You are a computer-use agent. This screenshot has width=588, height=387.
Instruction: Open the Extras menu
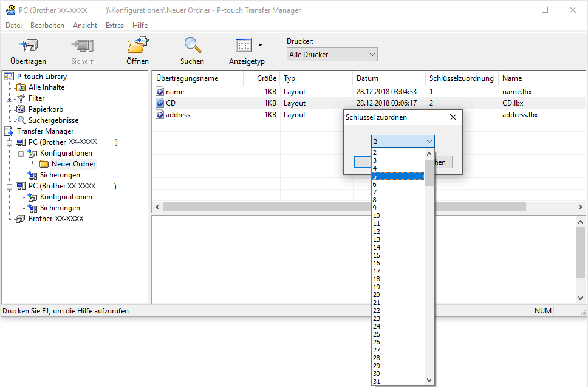pos(115,26)
